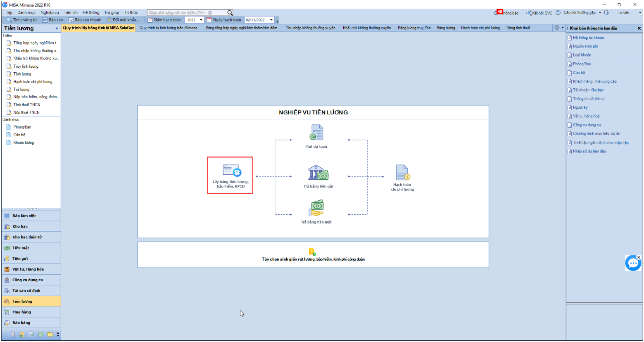Open the Tư vấn headset support icon

pos(606,13)
